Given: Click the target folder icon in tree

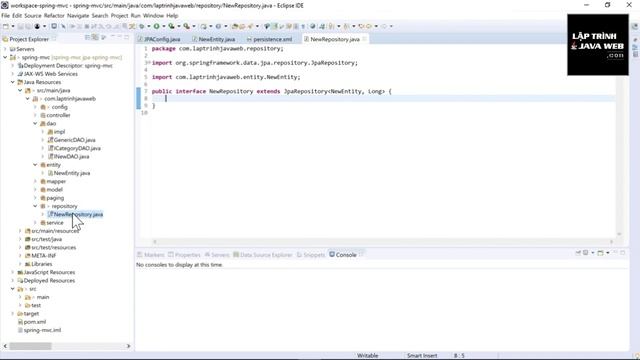Looking at the screenshot, I should pos(20,313).
